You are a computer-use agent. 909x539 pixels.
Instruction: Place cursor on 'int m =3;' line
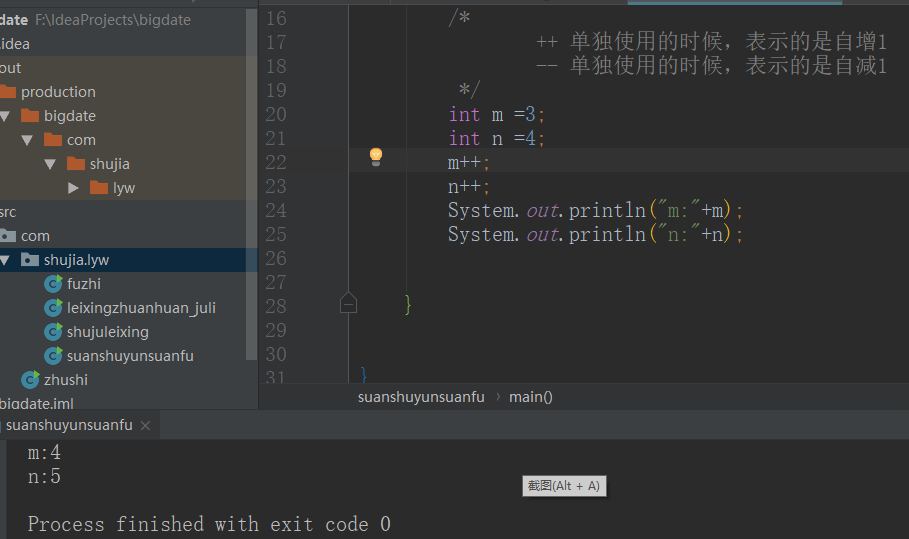pos(497,115)
